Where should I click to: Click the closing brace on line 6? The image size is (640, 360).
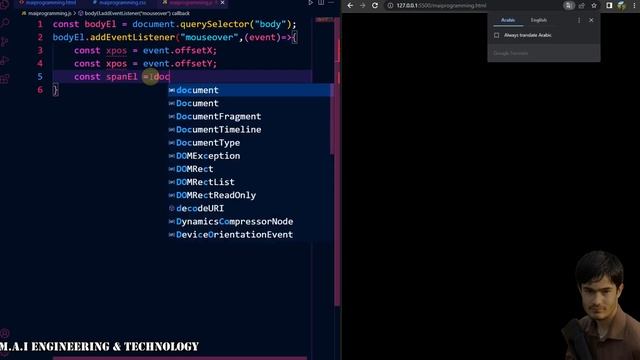coord(56,90)
